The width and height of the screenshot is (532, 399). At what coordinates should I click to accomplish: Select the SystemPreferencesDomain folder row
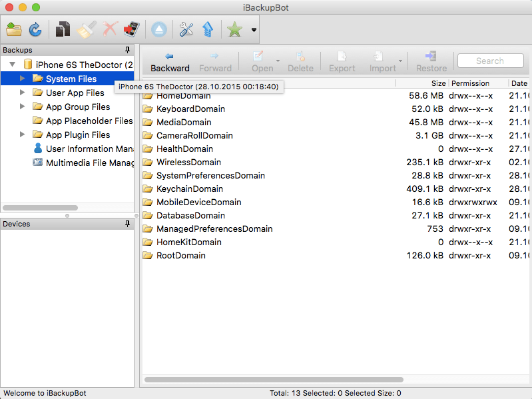pos(335,175)
